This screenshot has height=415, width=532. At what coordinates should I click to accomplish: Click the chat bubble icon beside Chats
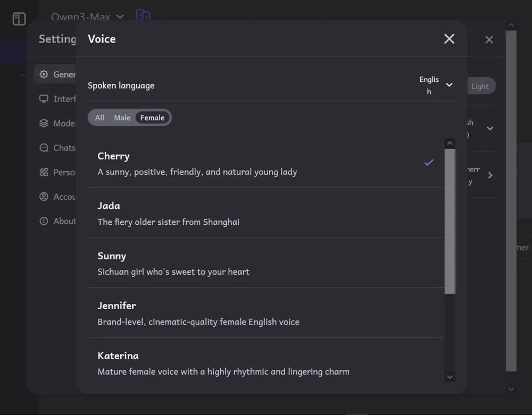tap(44, 148)
